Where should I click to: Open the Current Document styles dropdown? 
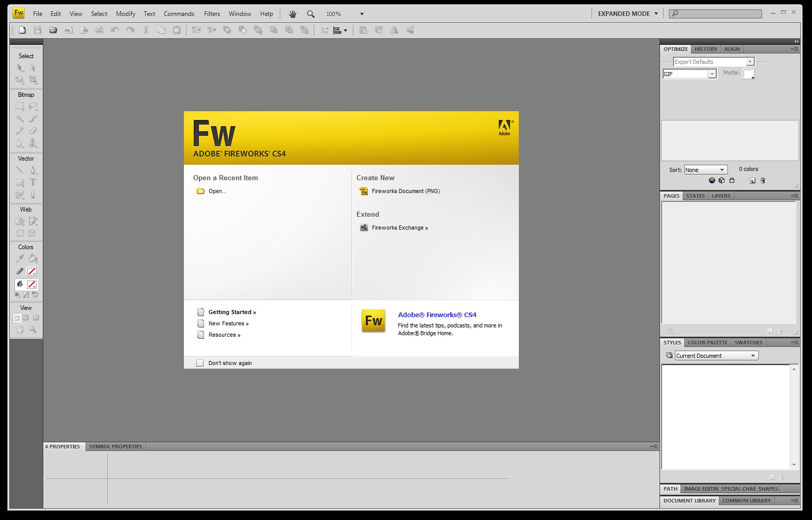[717, 356]
